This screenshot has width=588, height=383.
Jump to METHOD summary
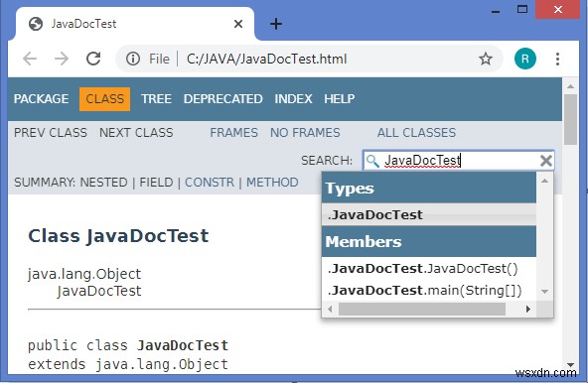click(272, 183)
